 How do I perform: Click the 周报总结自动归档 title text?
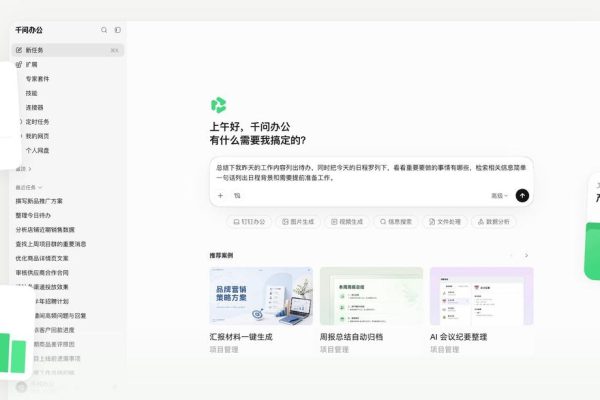pyautogui.click(x=351, y=337)
